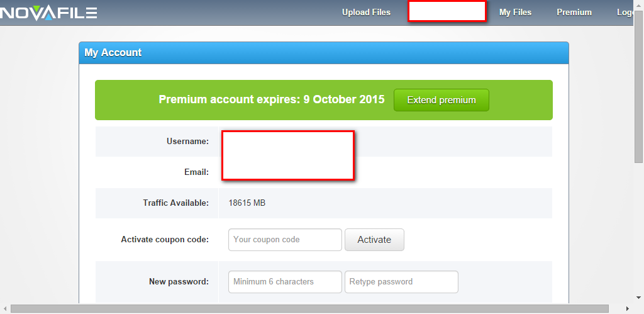Focus the coupon code input field
644x314 pixels.
(x=285, y=240)
